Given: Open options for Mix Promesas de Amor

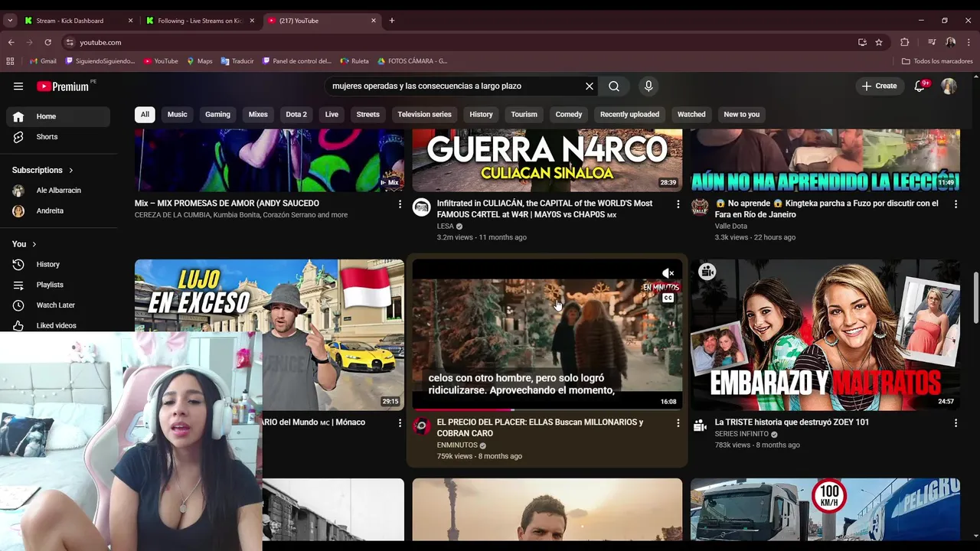Looking at the screenshot, I should 400,204.
